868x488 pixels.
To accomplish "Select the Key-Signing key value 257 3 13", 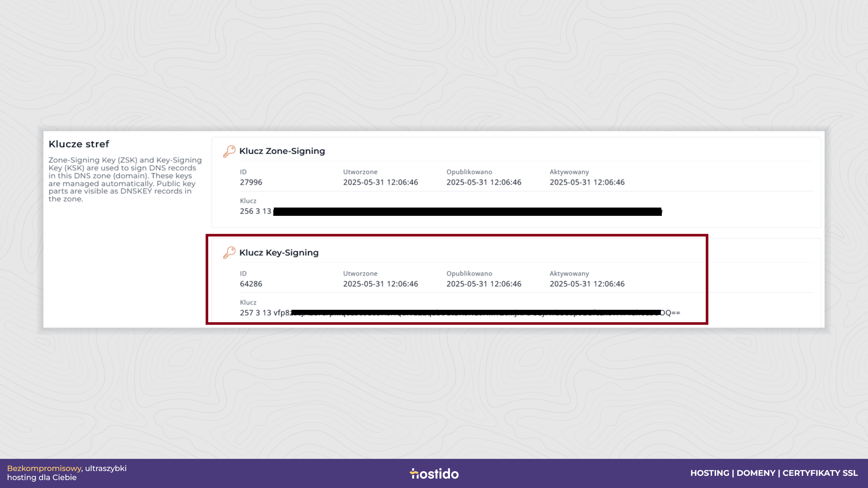I will click(x=460, y=313).
